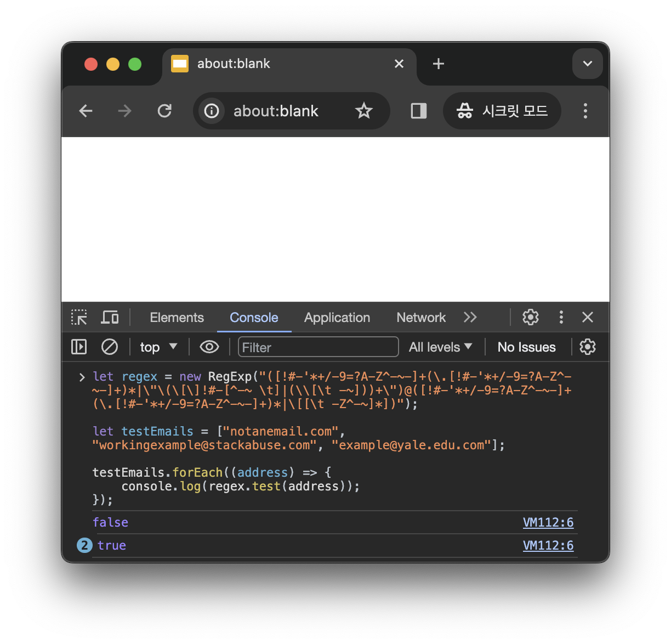Open the incognito mode 시크릿 모드 chip
671x644 pixels.
click(x=502, y=111)
